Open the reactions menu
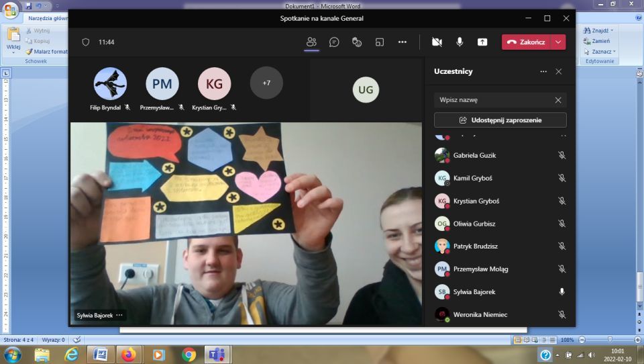The width and height of the screenshot is (644, 364). (357, 42)
